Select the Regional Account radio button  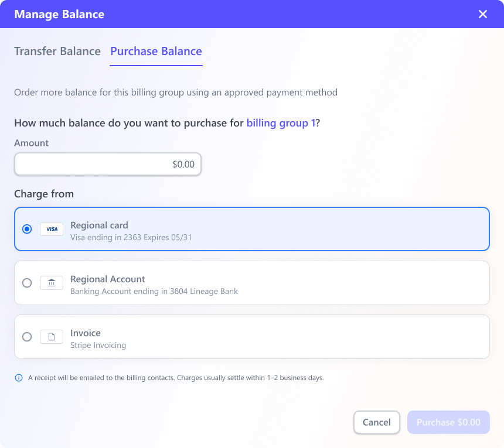(27, 283)
